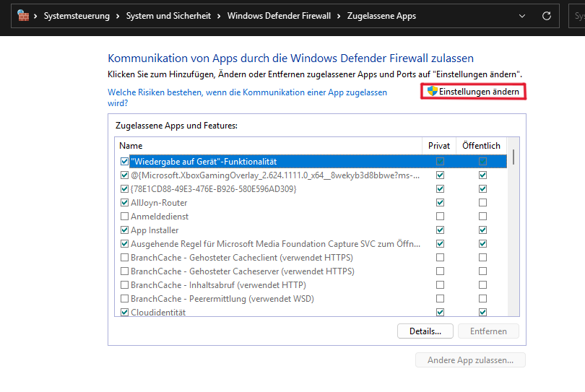Expand chevron after Windows Defender Firewall breadcrumb
585x392 pixels.
pyautogui.click(x=339, y=16)
